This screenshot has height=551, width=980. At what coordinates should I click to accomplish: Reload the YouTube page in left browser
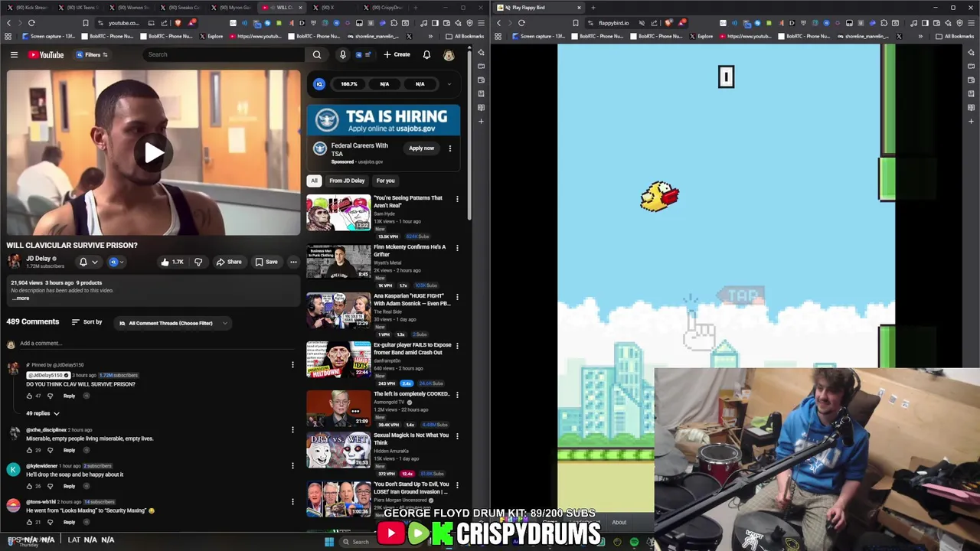(31, 23)
